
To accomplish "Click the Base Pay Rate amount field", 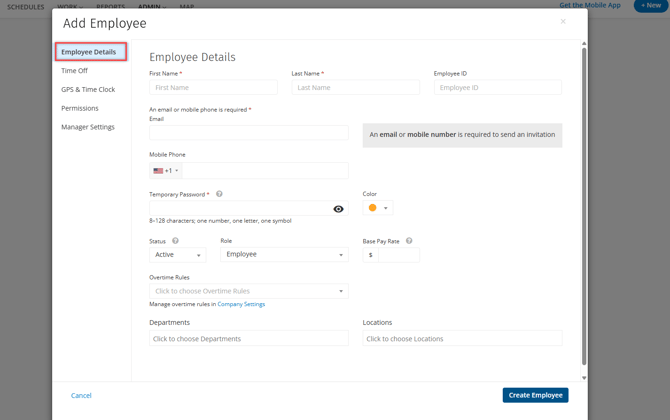I will pos(398,255).
